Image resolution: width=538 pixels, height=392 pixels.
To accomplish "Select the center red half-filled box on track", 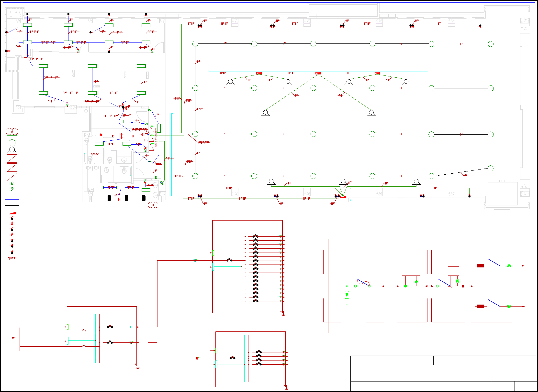I will [318, 73].
